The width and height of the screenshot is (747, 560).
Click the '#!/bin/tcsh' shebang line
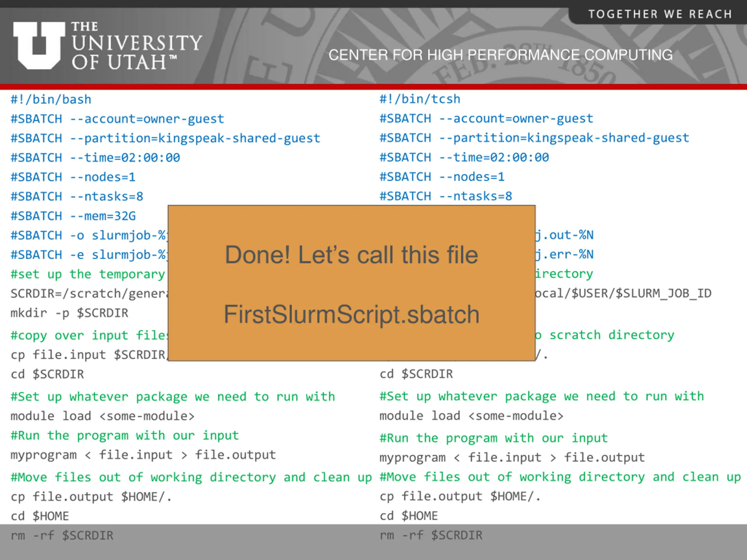point(419,99)
